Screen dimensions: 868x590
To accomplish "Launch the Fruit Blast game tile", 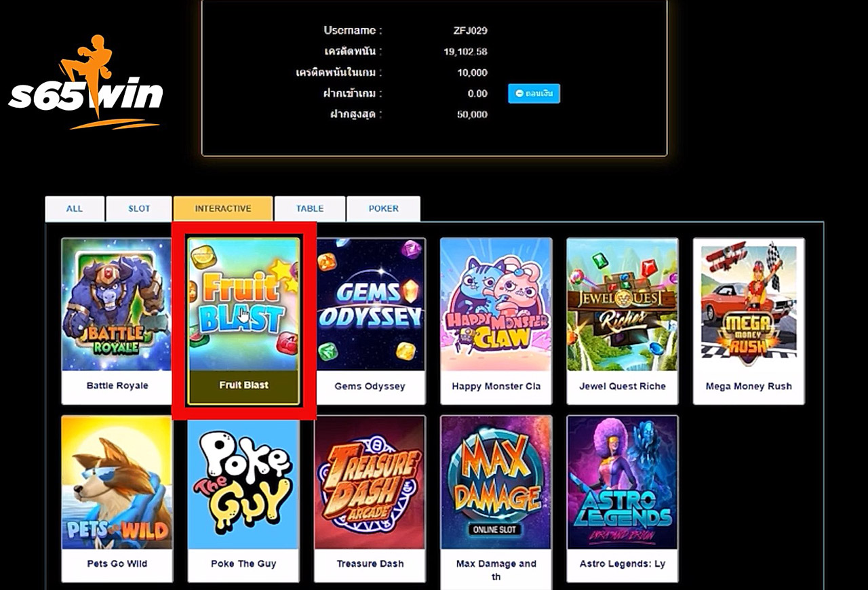I will click(x=243, y=304).
